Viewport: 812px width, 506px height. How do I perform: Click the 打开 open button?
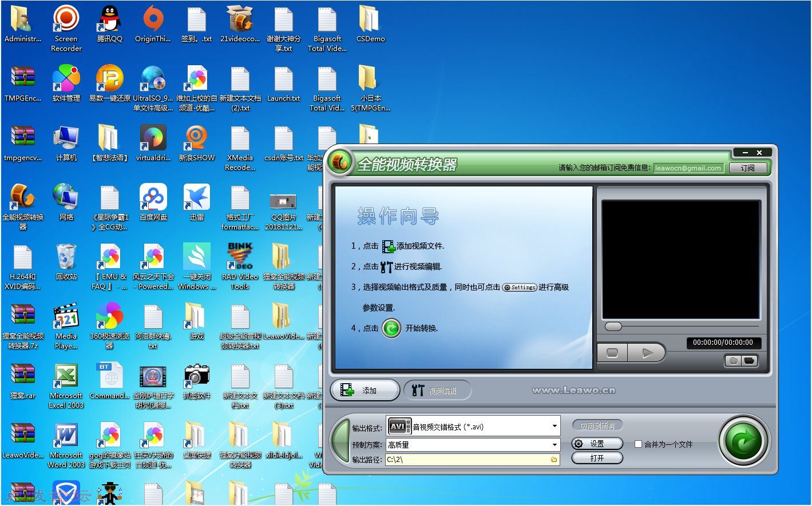597,458
